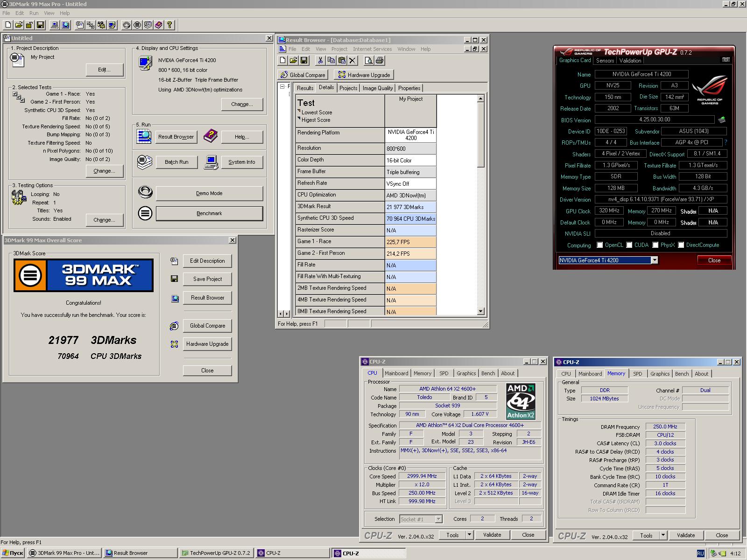Click Change button under Display and CPU Settings
This screenshot has height=560, width=747.
(x=242, y=104)
